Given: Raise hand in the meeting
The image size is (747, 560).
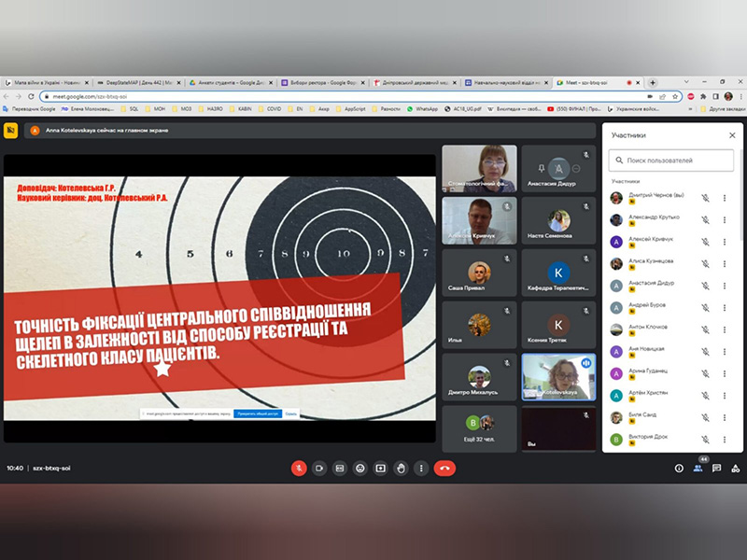Looking at the screenshot, I should 401,468.
